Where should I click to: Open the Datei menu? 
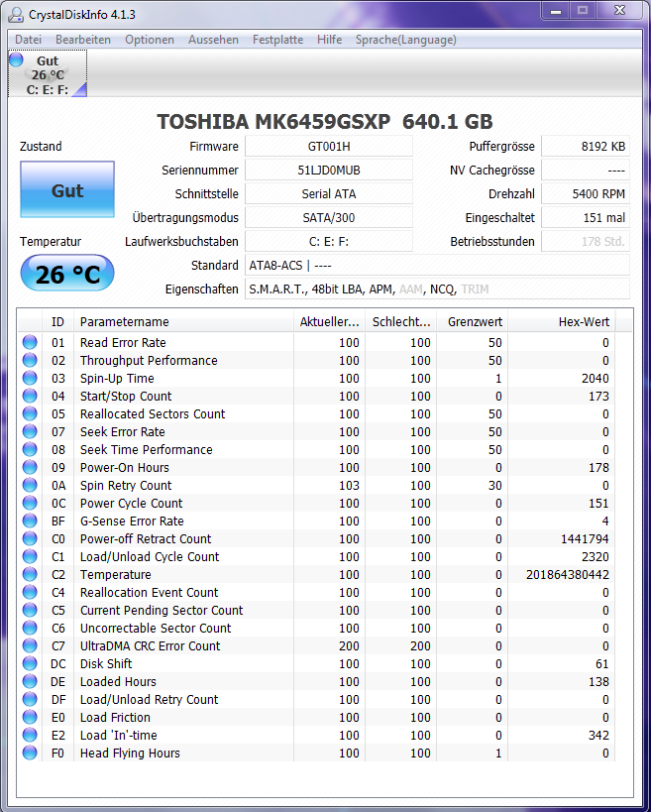28,40
